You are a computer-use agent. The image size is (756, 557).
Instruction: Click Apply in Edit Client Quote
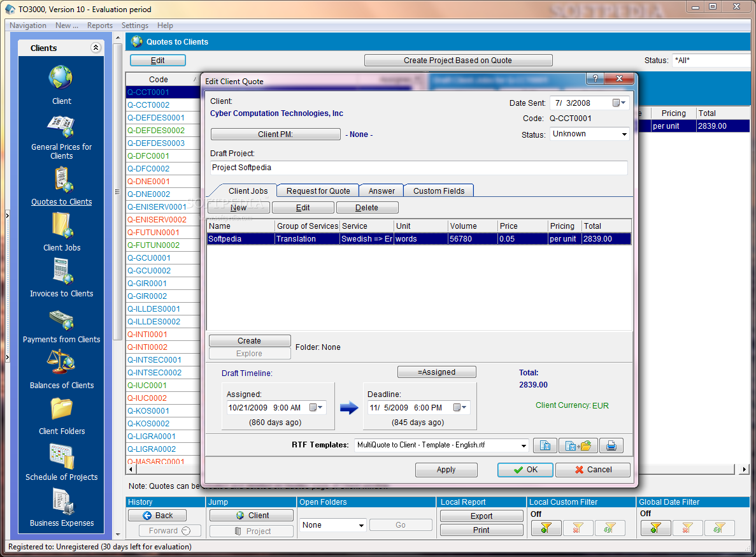pos(446,470)
